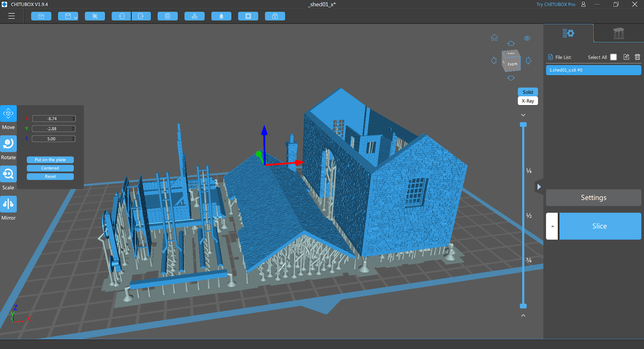Screen dimensions: 644x349
Task: Click the chevron above layer slider
Action: (x=523, y=115)
